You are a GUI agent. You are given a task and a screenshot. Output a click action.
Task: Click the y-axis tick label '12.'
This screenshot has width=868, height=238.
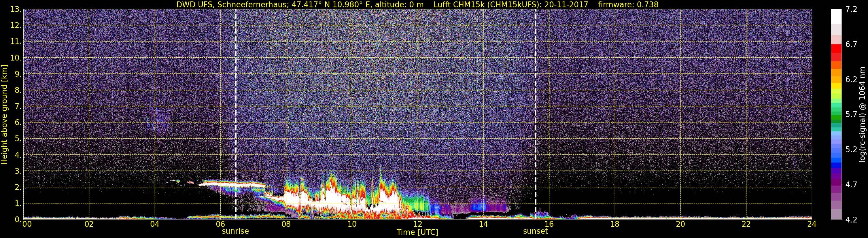16,26
